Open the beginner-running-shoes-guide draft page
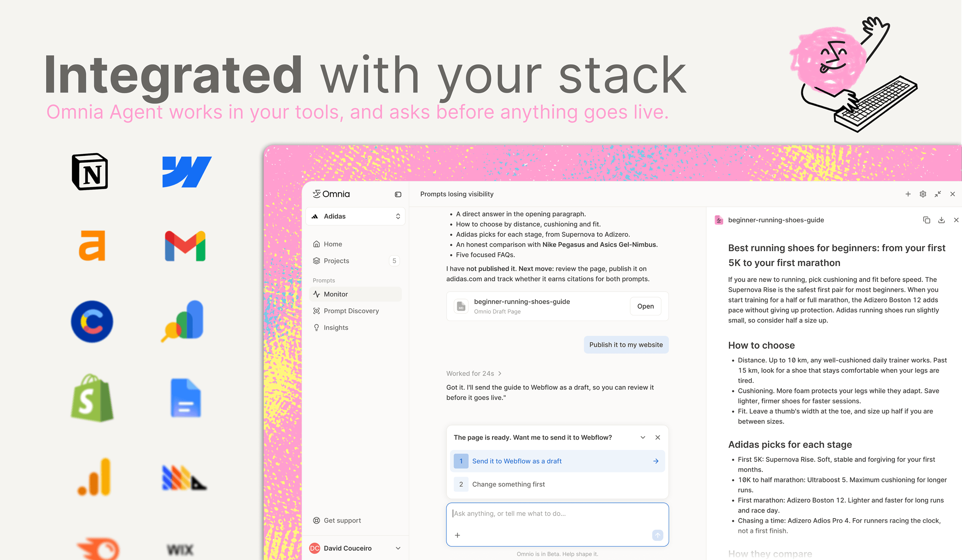Screen dimensions: 962x560 click(x=645, y=306)
